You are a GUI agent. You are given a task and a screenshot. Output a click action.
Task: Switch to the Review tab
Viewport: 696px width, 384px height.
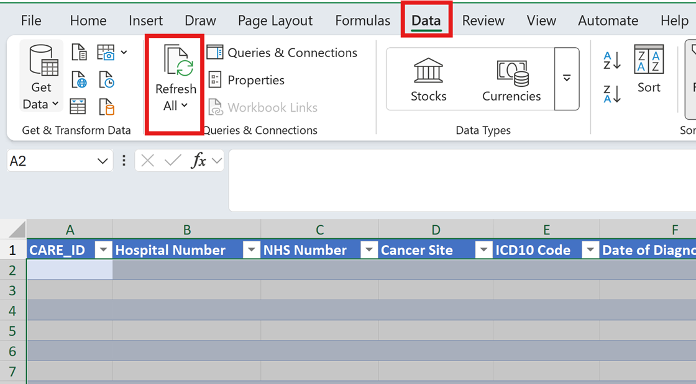[x=483, y=20]
